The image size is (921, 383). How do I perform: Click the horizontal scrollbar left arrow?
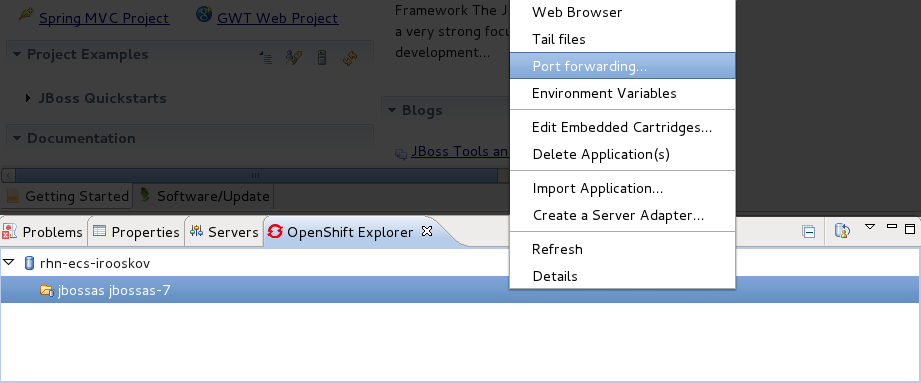(x=8, y=175)
